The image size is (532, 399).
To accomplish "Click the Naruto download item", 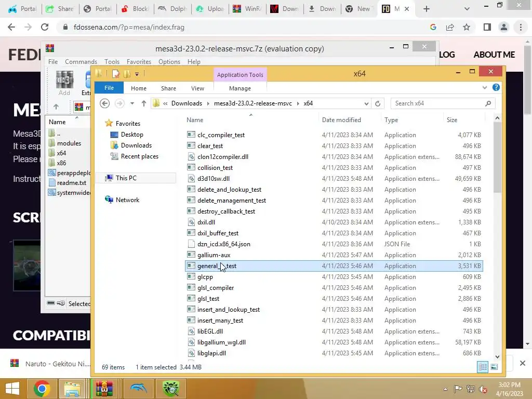I will point(51,364).
